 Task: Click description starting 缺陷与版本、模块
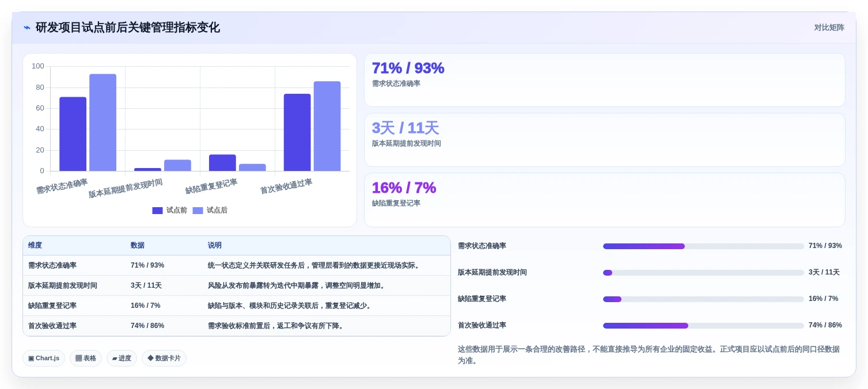290,306
